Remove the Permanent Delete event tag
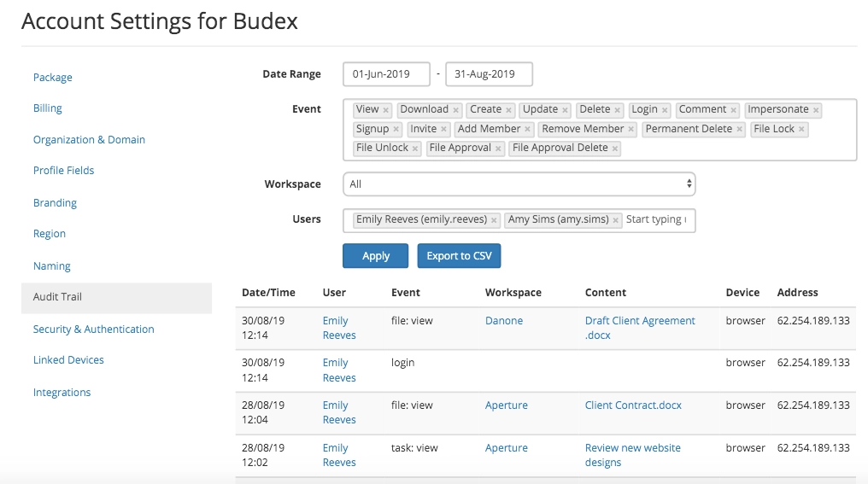The width and height of the screenshot is (868, 484). tap(741, 130)
